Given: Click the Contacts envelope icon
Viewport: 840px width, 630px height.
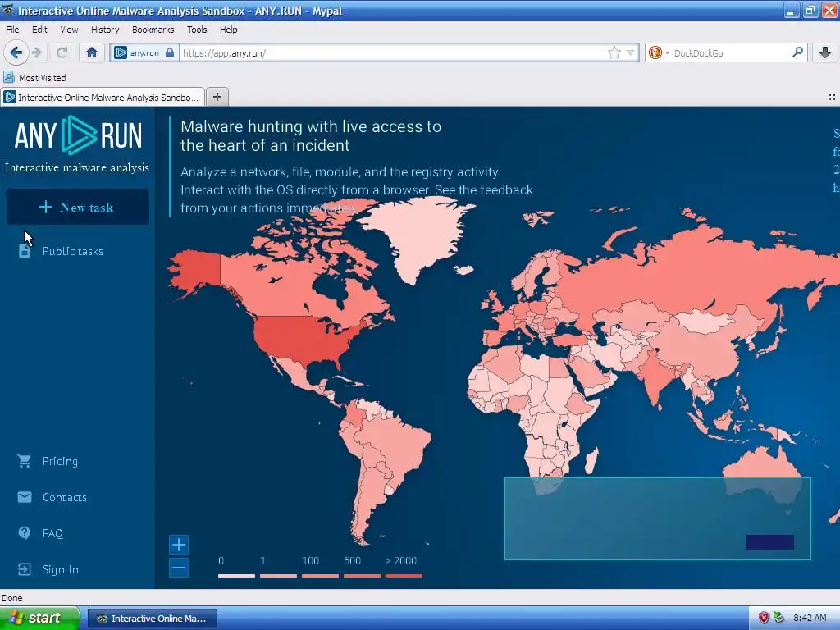Looking at the screenshot, I should (x=24, y=497).
